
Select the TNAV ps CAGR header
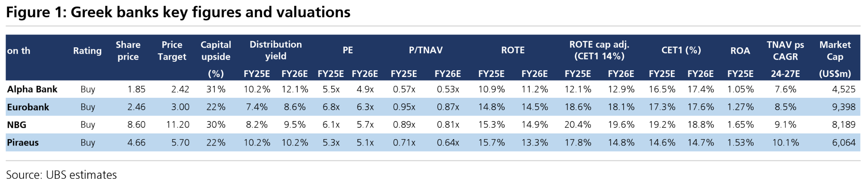pyautogui.click(x=785, y=51)
